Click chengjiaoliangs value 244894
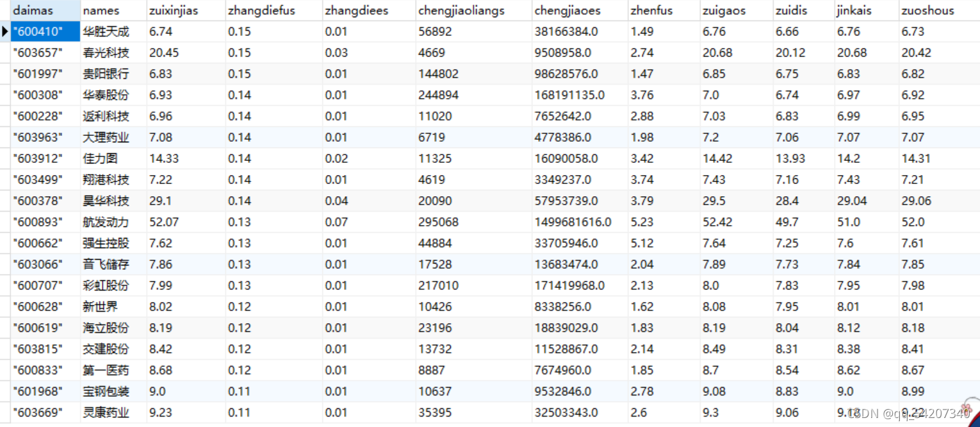 (x=473, y=95)
